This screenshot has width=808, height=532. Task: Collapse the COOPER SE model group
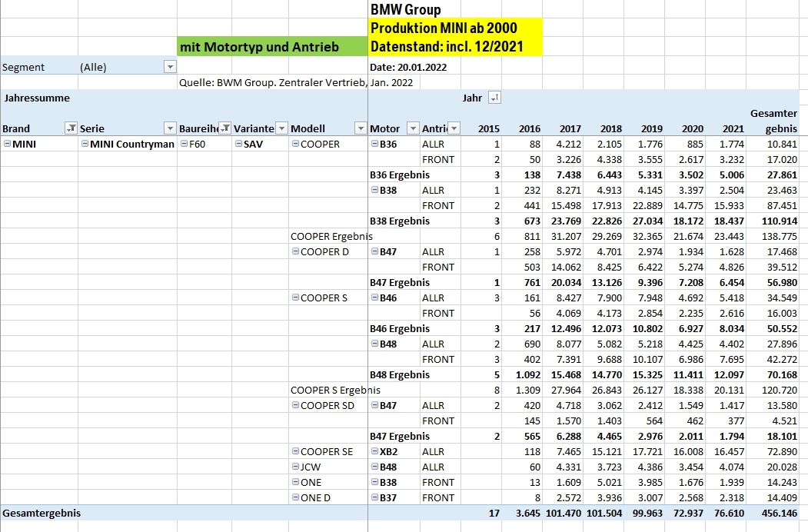[x=295, y=452]
